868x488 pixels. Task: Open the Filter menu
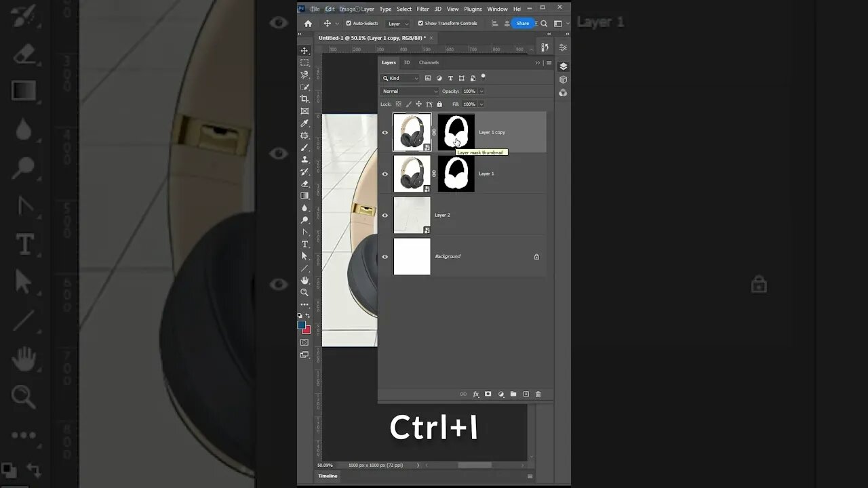[x=423, y=9]
